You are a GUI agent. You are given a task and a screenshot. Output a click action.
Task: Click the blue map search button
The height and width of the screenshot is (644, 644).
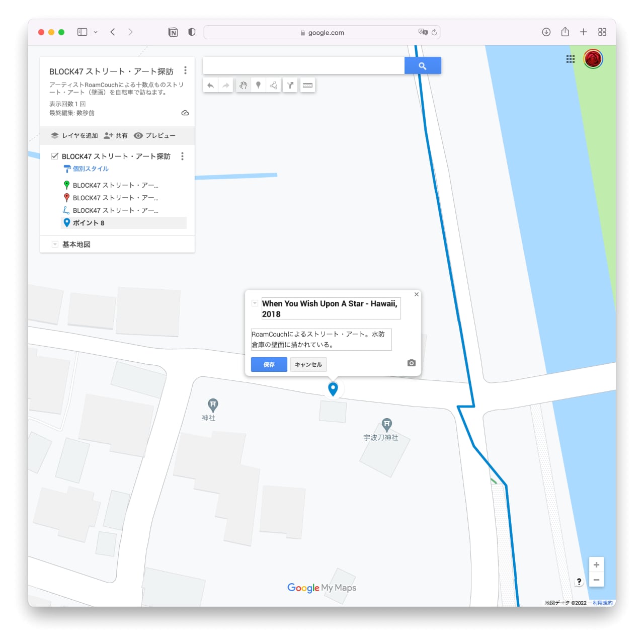pos(423,66)
